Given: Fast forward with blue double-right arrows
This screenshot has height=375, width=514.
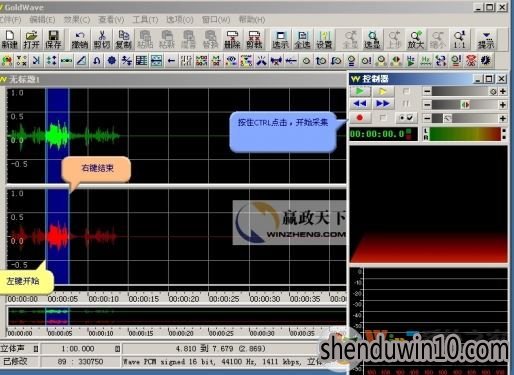Looking at the screenshot, I should [382, 104].
